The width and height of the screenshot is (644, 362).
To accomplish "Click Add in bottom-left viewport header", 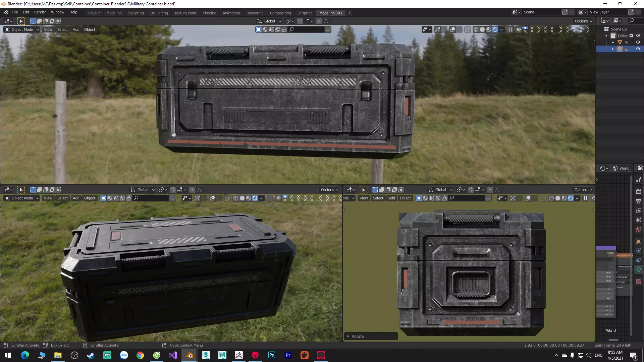I will click(76, 198).
